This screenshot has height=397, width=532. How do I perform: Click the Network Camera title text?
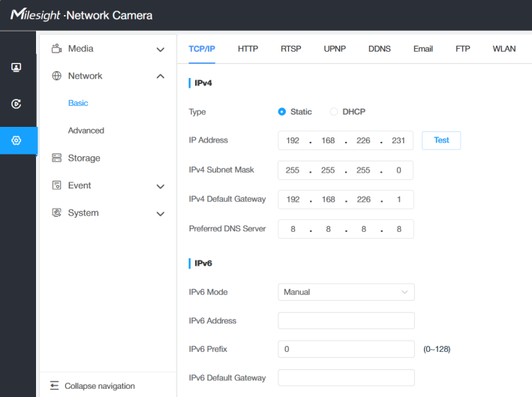pos(110,15)
